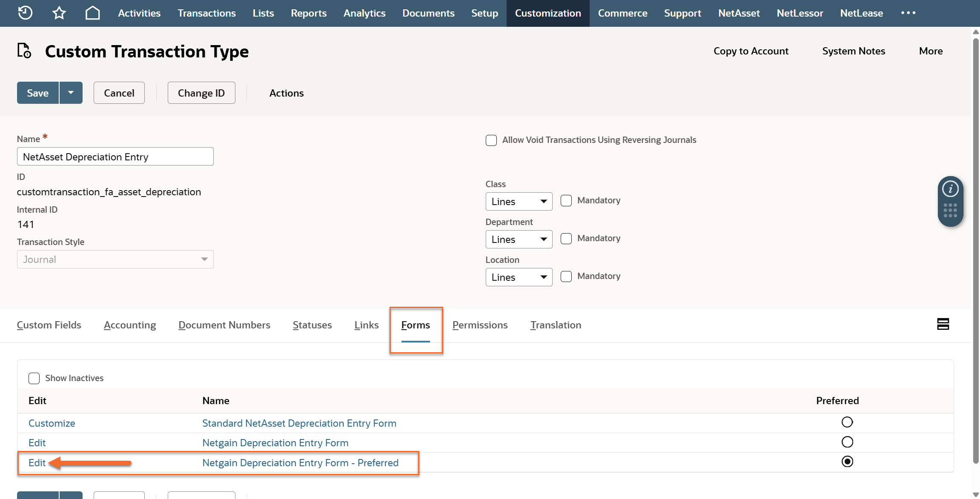Click the grid dots icon in side widget
This screenshot has width=980, height=499.
[x=950, y=211]
